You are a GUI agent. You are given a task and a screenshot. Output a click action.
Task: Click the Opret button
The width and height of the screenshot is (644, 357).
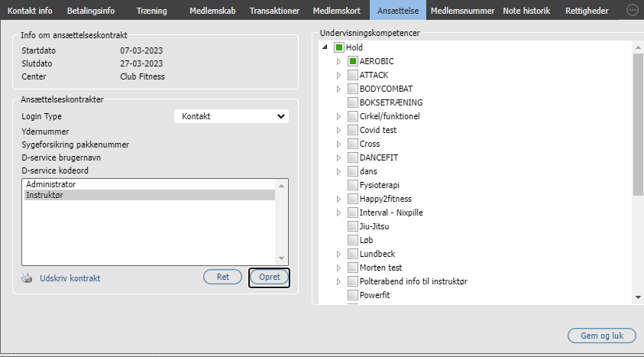click(270, 277)
